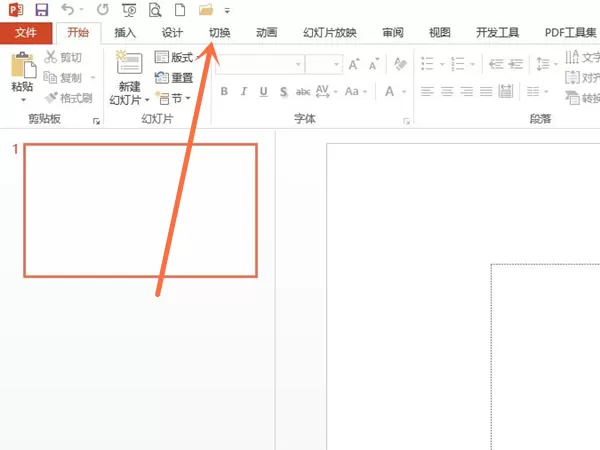Open the 切换 tab
600x450 pixels.
[219, 33]
